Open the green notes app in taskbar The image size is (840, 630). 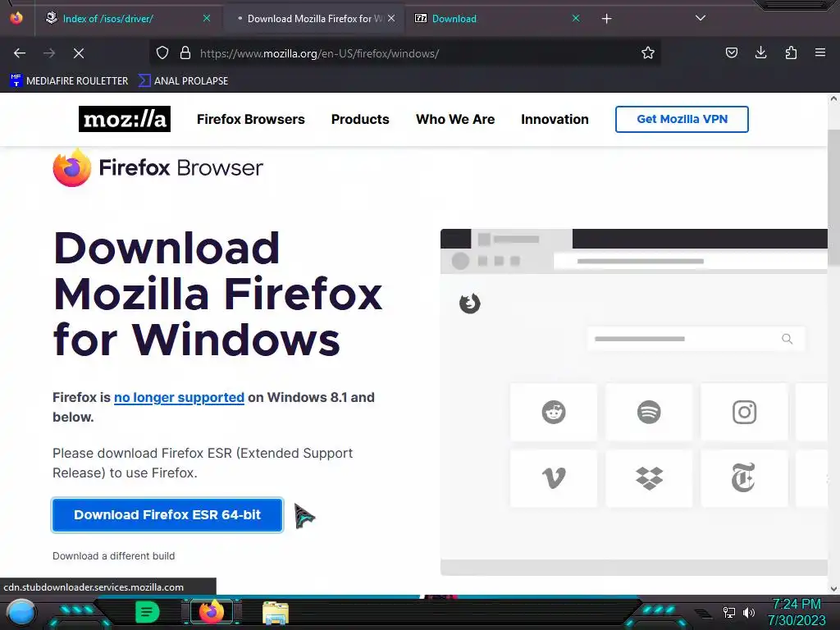pos(147,612)
